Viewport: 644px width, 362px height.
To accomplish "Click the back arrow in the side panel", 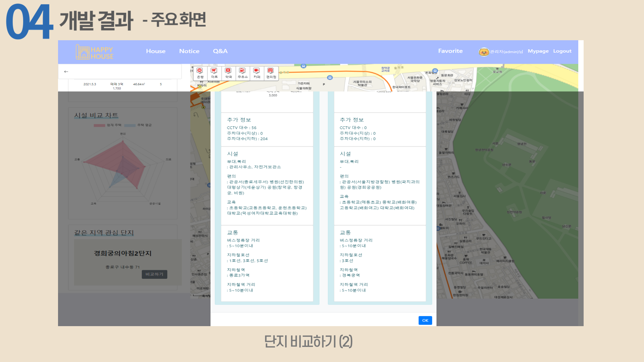I will [x=66, y=71].
